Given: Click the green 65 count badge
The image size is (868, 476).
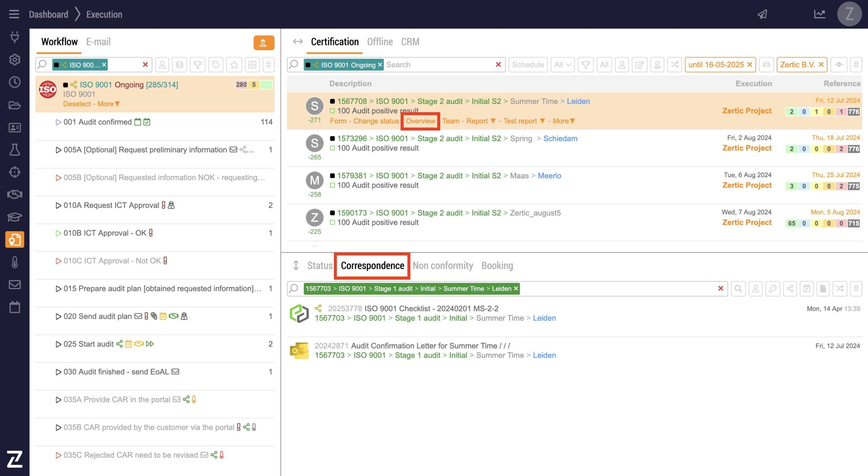Looking at the screenshot, I should (791, 223).
